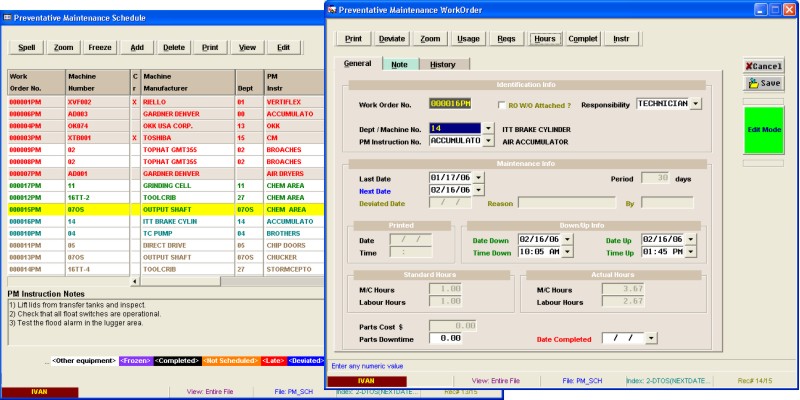Open the Dept / Machine No. dropdown arrow
Screen dimensions: 800x400
pos(488,128)
